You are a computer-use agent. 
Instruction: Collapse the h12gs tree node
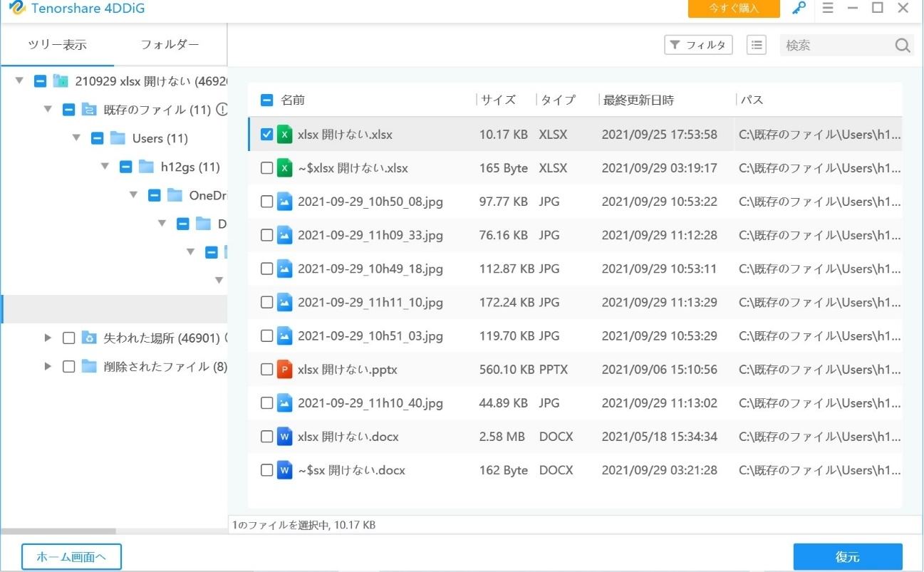105,166
